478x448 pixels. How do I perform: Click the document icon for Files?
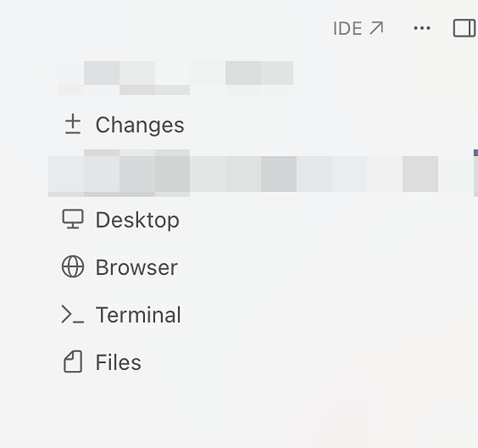[x=73, y=362]
